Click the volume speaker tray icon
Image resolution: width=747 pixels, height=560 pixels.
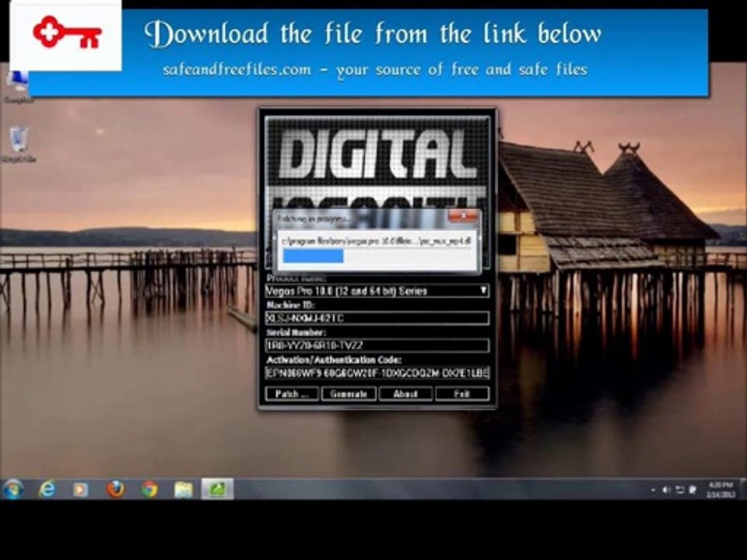pyautogui.click(x=667, y=490)
